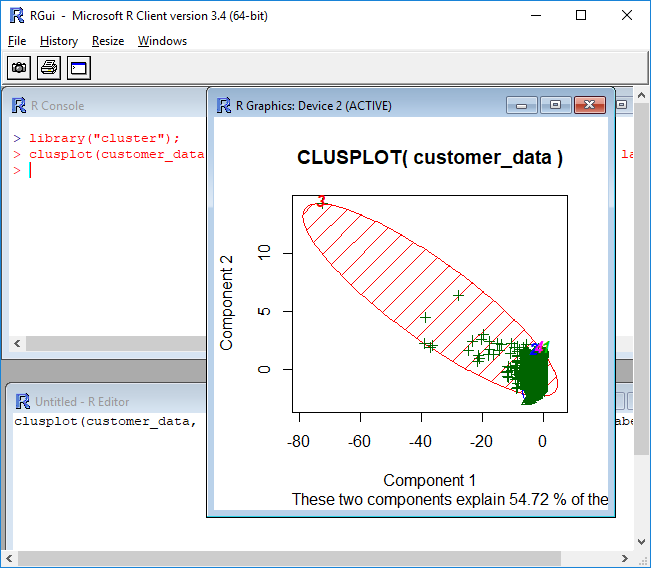Click the Component 2 axis label
The height and width of the screenshot is (568, 651).
click(x=227, y=303)
